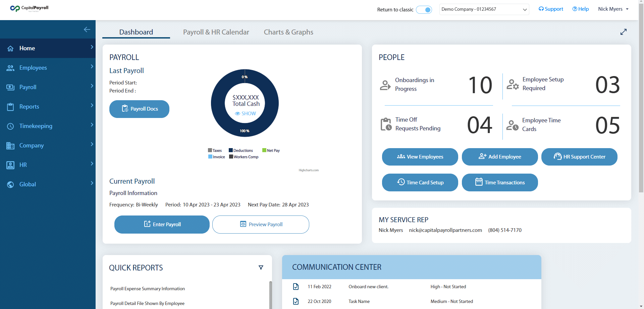The image size is (644, 309).
Task: Select the Timekeeping clock icon
Action: pyautogui.click(x=10, y=126)
